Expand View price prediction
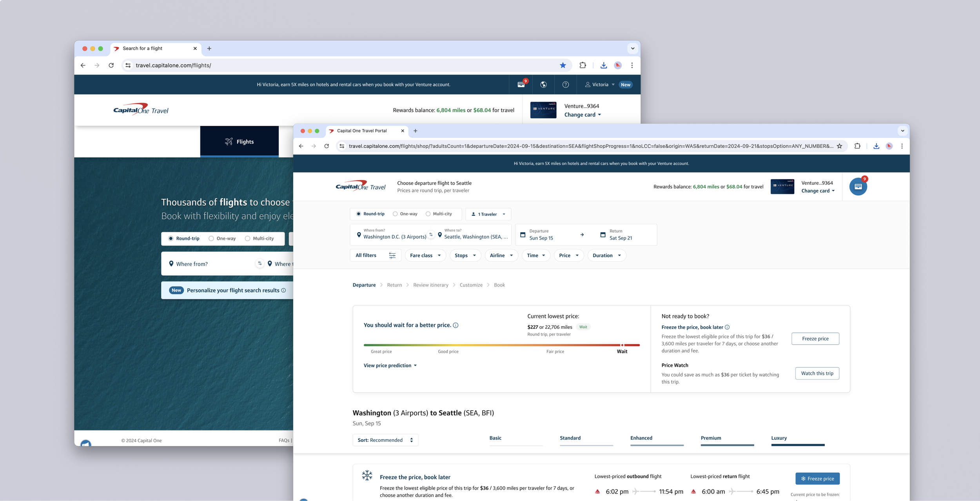 coord(390,365)
